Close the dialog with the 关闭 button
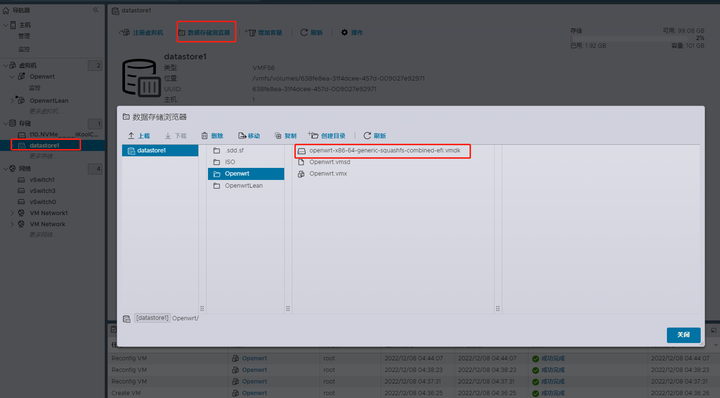This screenshot has height=398, width=720. click(683, 335)
